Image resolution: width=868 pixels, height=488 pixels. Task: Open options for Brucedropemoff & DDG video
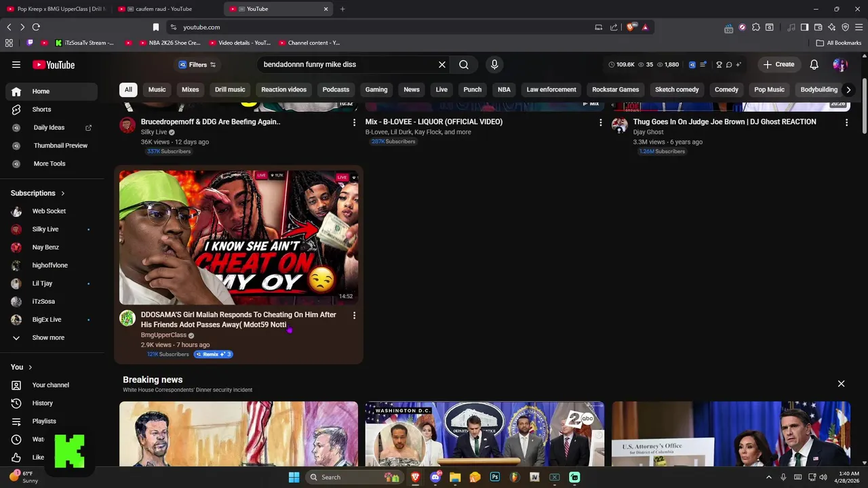coord(354,122)
